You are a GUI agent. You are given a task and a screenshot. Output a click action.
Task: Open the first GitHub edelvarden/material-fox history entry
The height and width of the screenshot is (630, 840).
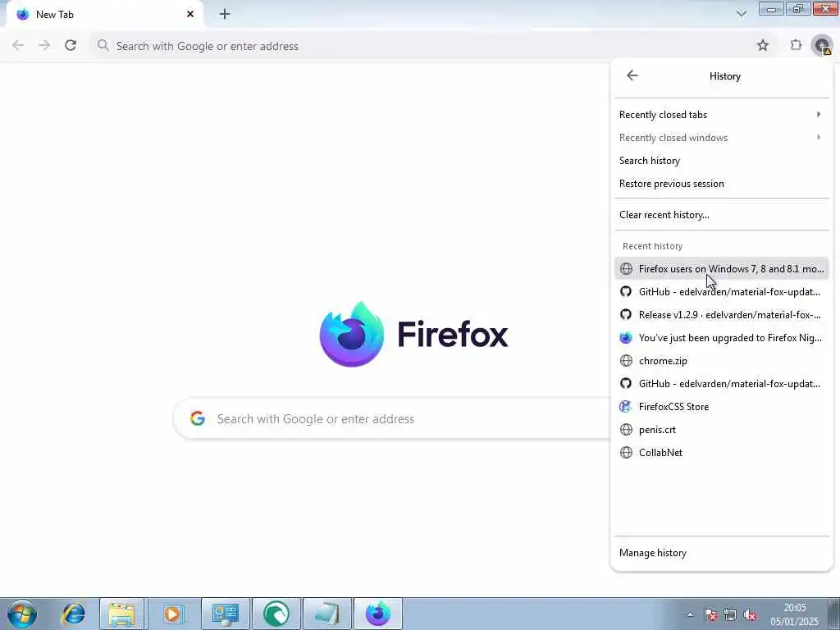coord(722,292)
